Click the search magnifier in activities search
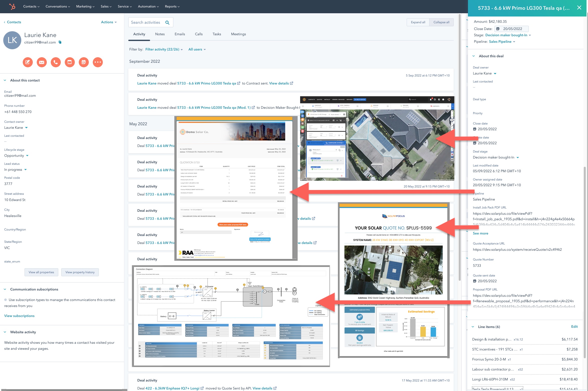 [167, 22]
